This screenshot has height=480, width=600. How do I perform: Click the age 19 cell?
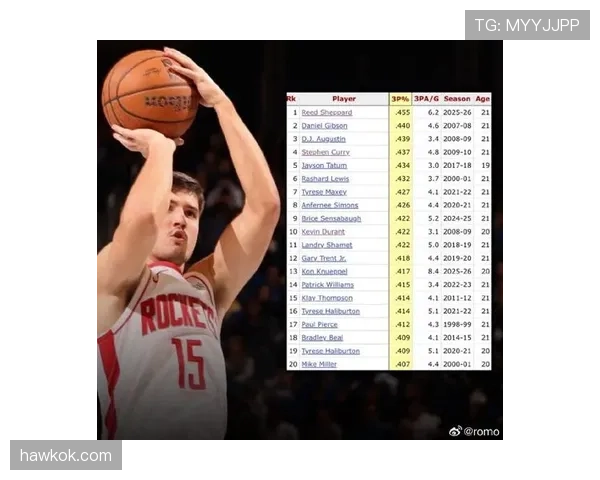[485, 165]
